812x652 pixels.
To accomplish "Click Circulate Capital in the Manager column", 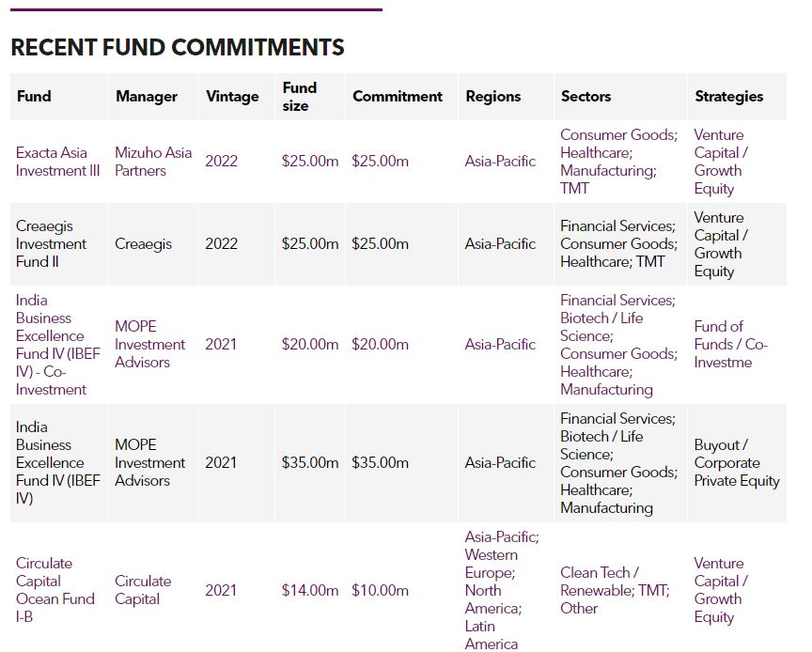I will pyautogui.click(x=143, y=590).
